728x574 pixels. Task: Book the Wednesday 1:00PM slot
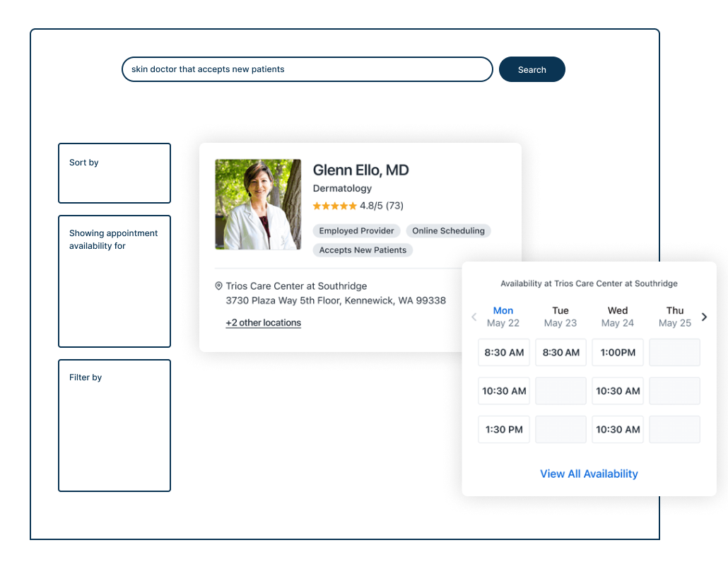[x=618, y=353]
